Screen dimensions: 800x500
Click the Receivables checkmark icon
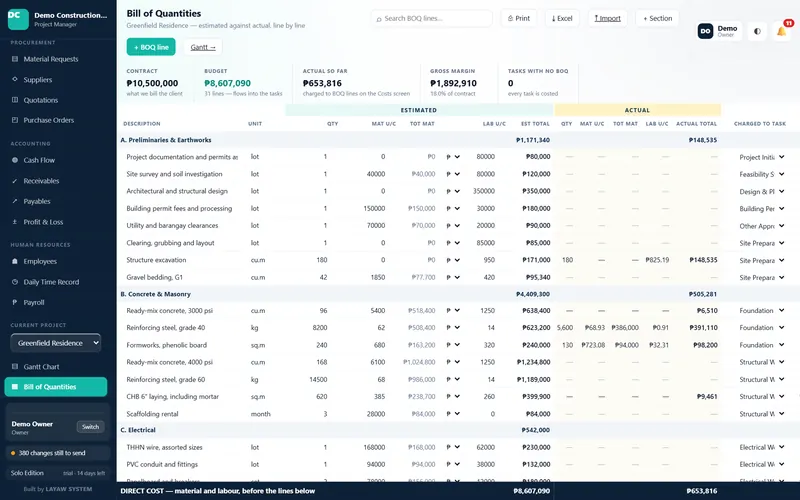[15, 181]
